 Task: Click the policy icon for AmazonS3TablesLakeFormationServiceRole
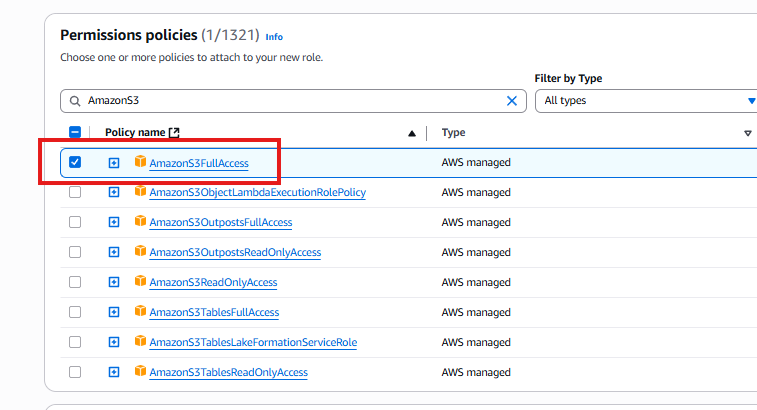[x=140, y=341]
